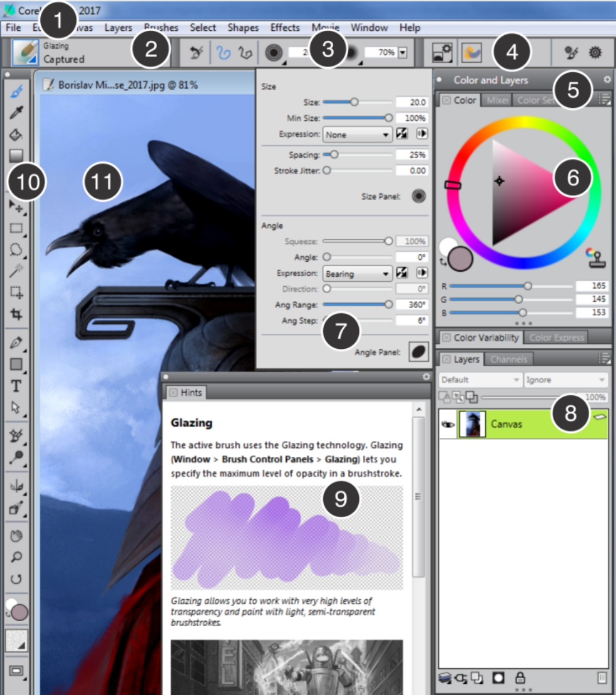Open the File menu

point(13,27)
